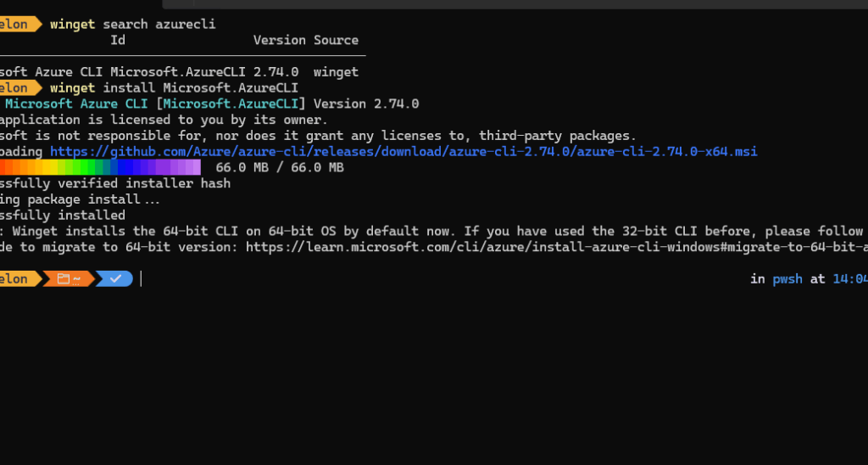Click the rainbow download progress bar

click(100, 168)
